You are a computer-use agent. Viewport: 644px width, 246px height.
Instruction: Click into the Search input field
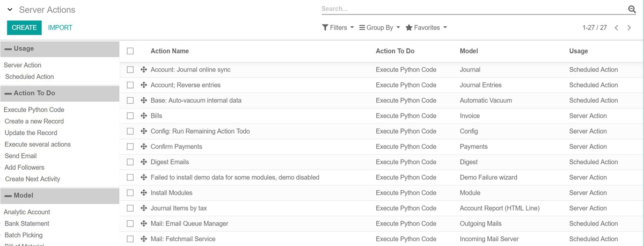click(472, 9)
